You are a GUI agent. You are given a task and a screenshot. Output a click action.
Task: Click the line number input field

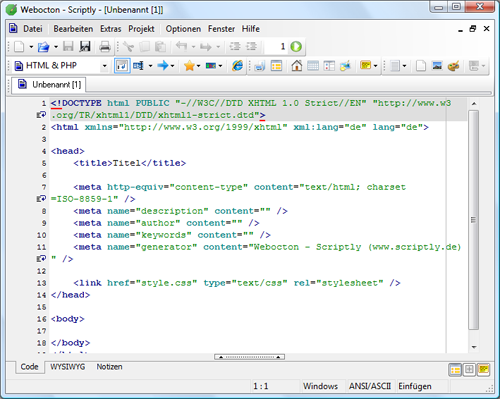[x=276, y=47]
